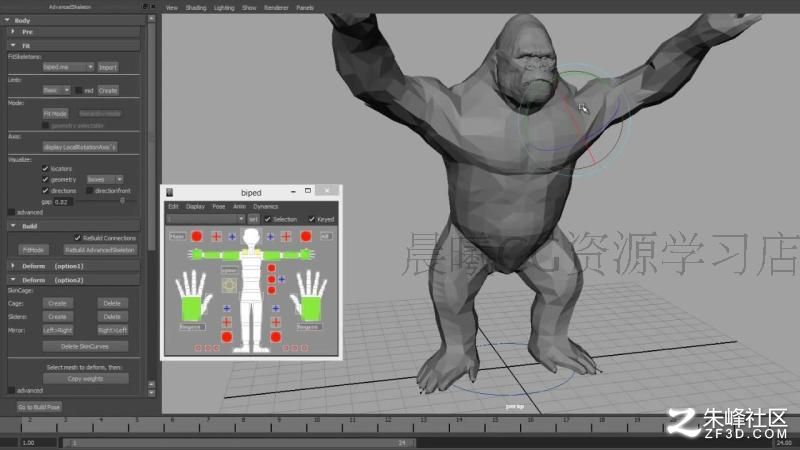The height and width of the screenshot is (450, 800).
Task: Open the empty dropdown in biped picker
Action: [x=206, y=219]
